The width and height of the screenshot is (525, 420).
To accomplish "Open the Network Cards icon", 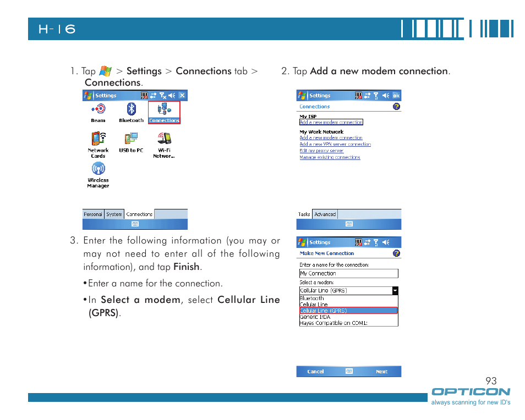I will (98, 145).
